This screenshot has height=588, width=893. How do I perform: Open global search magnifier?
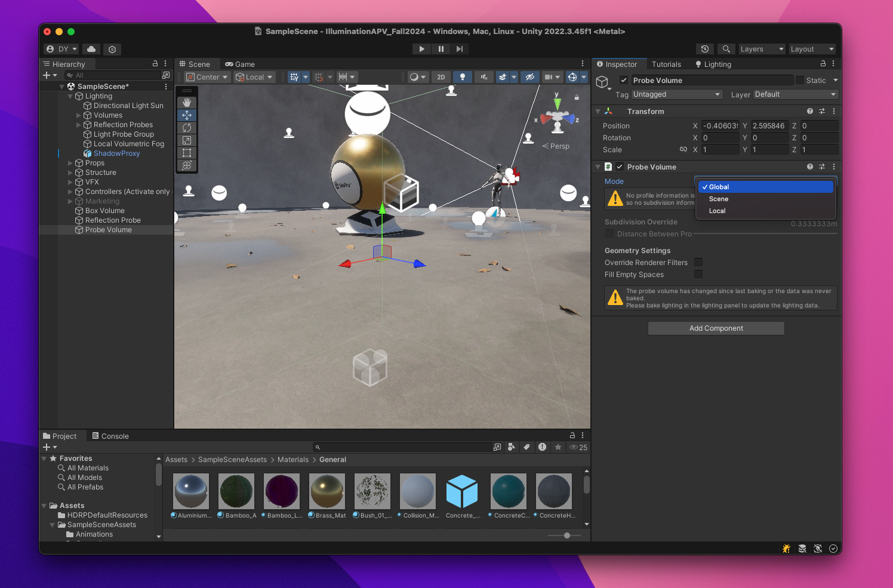point(726,49)
